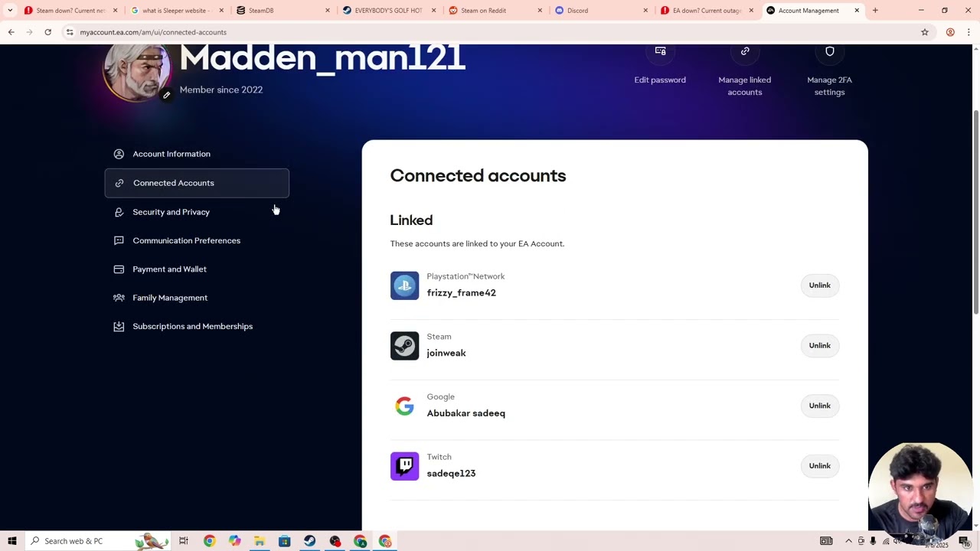Unlink the Steam account joinweak
Viewport: 980px width, 551px height.
[819, 345]
